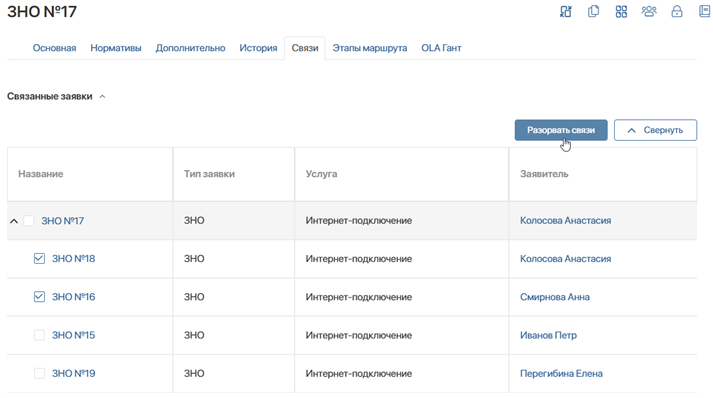
Task: Click the copy documents icon
Action: coord(593,11)
